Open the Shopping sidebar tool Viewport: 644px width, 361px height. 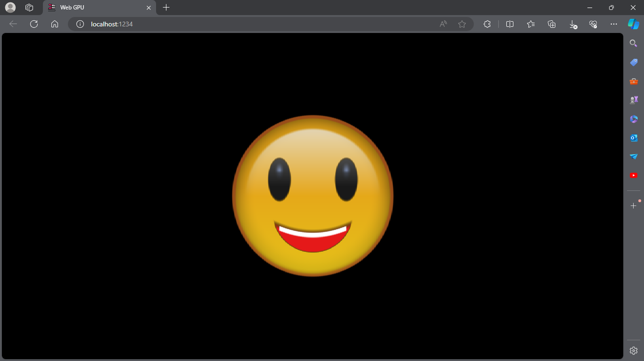633,62
